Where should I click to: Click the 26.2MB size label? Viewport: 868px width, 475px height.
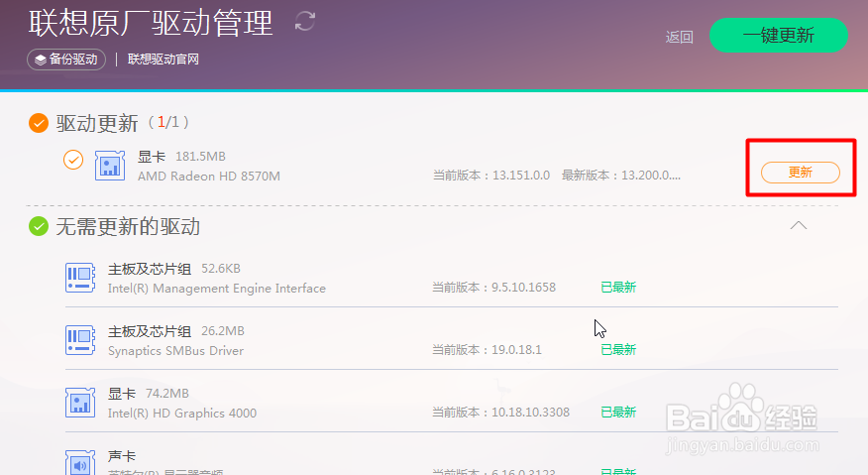223,331
